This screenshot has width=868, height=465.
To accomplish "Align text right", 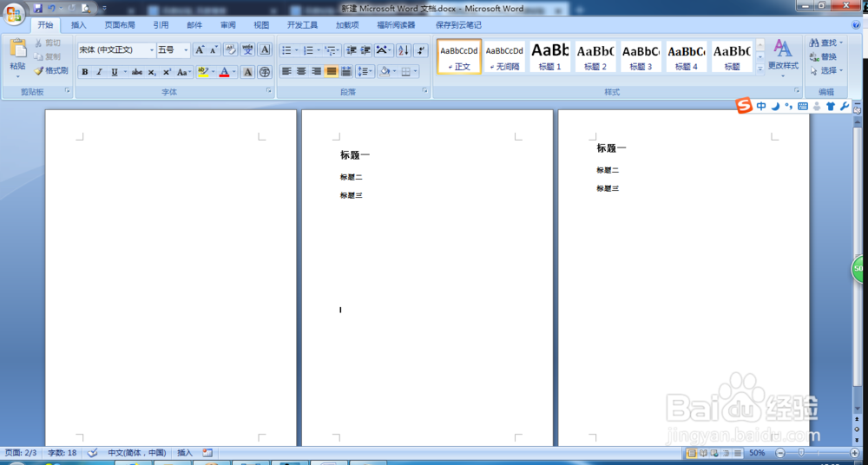I will coord(316,71).
